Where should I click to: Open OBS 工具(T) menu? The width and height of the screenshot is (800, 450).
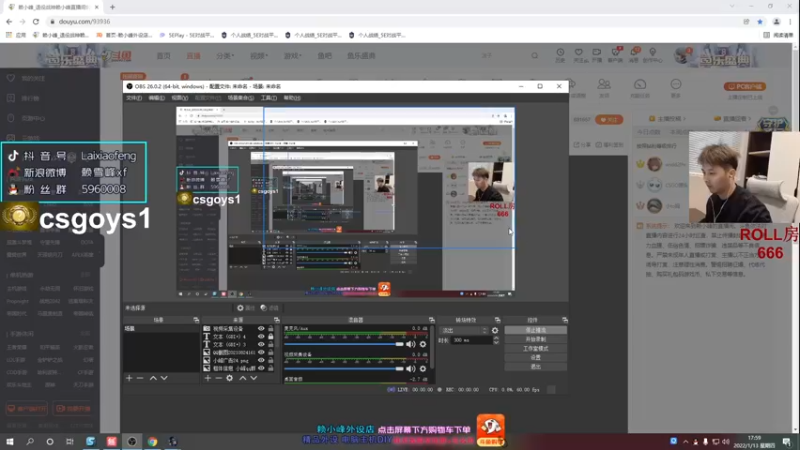pyautogui.click(x=268, y=97)
